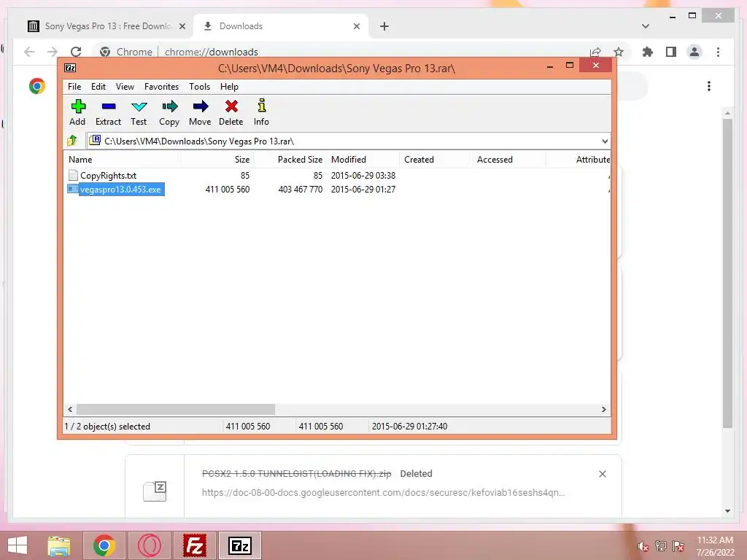The image size is (747, 560).
Task: Click 7-Zip scrollbar left arrow
Action: click(70, 410)
